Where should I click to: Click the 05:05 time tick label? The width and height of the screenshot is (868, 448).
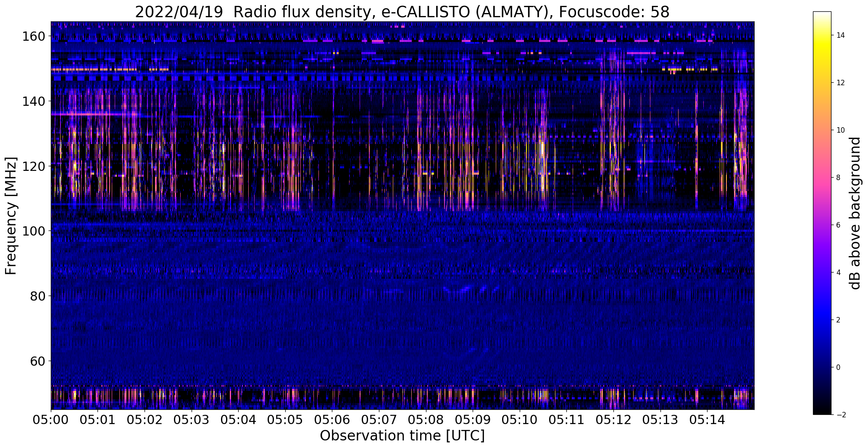pos(285,420)
